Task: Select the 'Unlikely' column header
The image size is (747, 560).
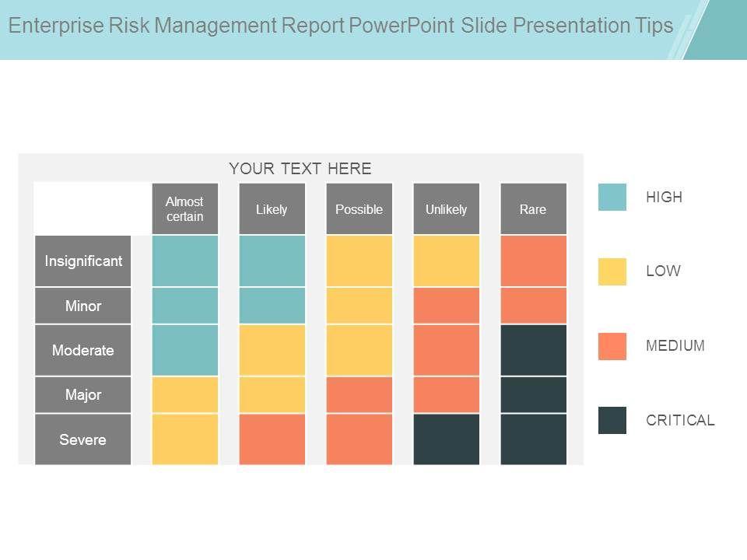Action: [x=447, y=208]
